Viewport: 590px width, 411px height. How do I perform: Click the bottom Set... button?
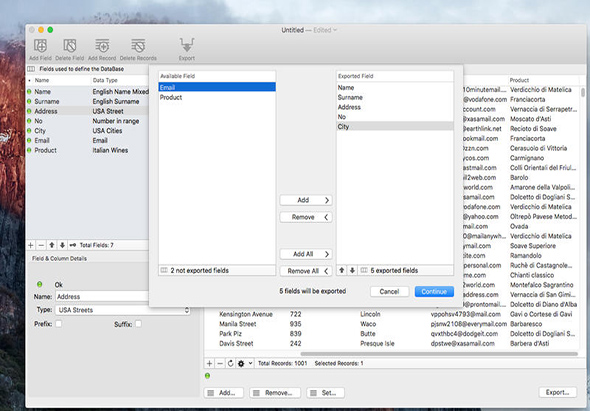click(x=325, y=393)
